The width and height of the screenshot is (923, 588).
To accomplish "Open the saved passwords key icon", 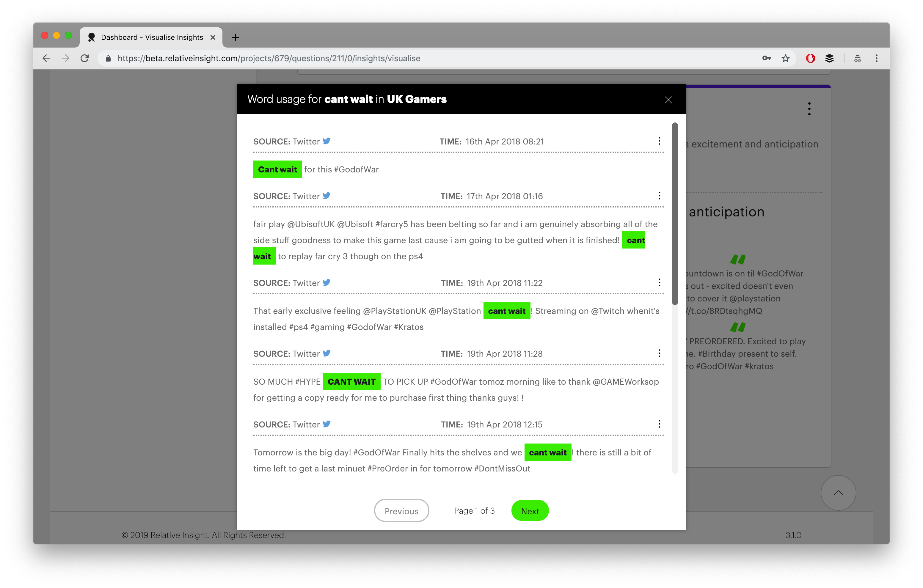I will [766, 58].
